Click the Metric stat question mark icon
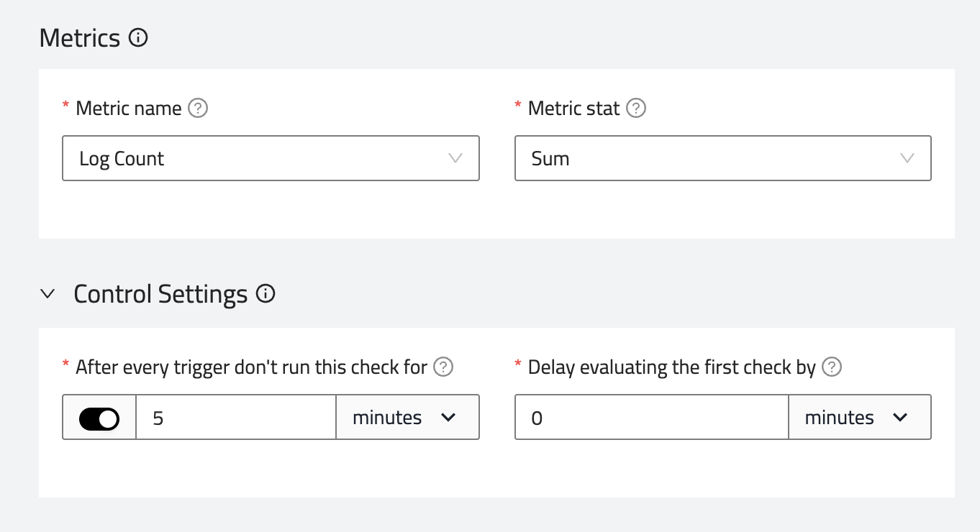The image size is (980, 532). [x=636, y=109]
